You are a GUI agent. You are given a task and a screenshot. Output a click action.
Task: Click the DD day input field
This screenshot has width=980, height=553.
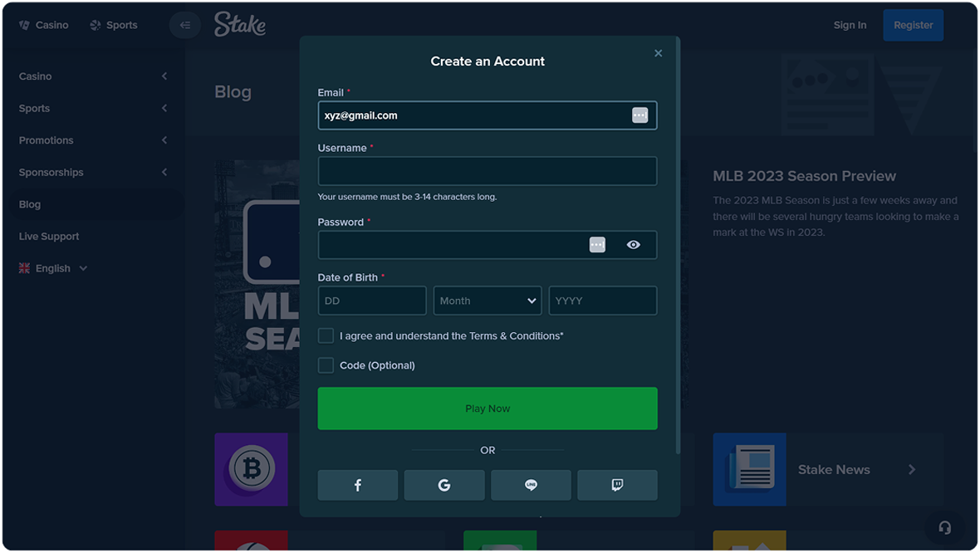tap(372, 301)
